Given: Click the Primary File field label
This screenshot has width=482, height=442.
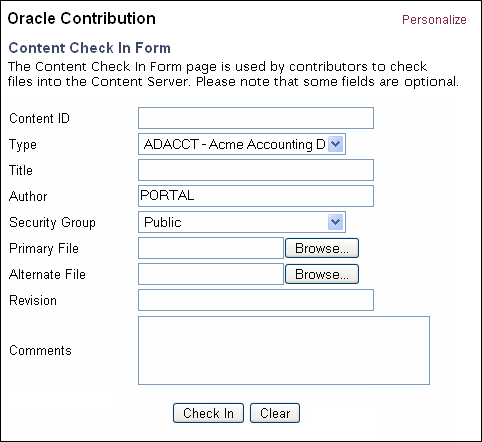Looking at the screenshot, I should click(44, 248).
